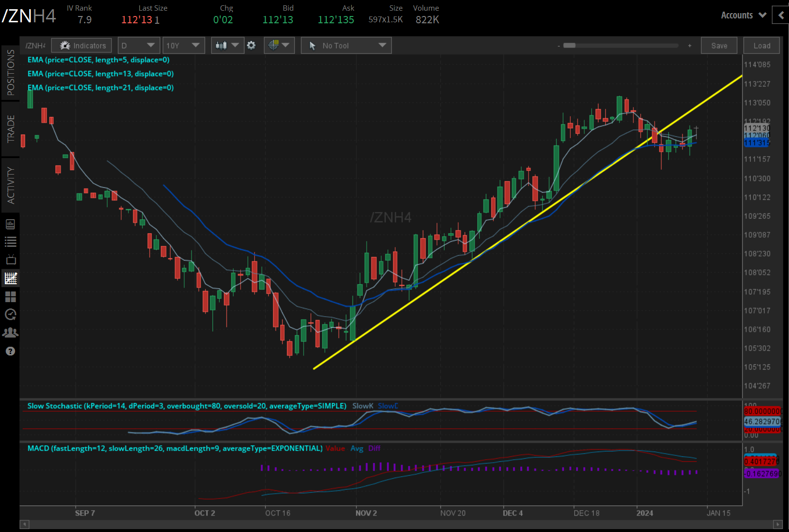Open the Indicators panel

click(81, 46)
